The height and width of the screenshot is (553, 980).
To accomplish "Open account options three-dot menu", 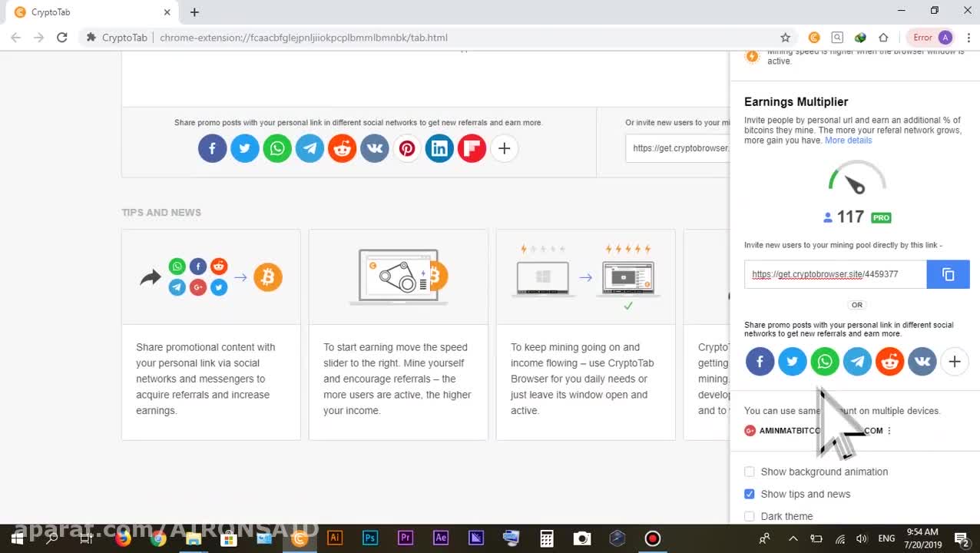I will point(889,431).
